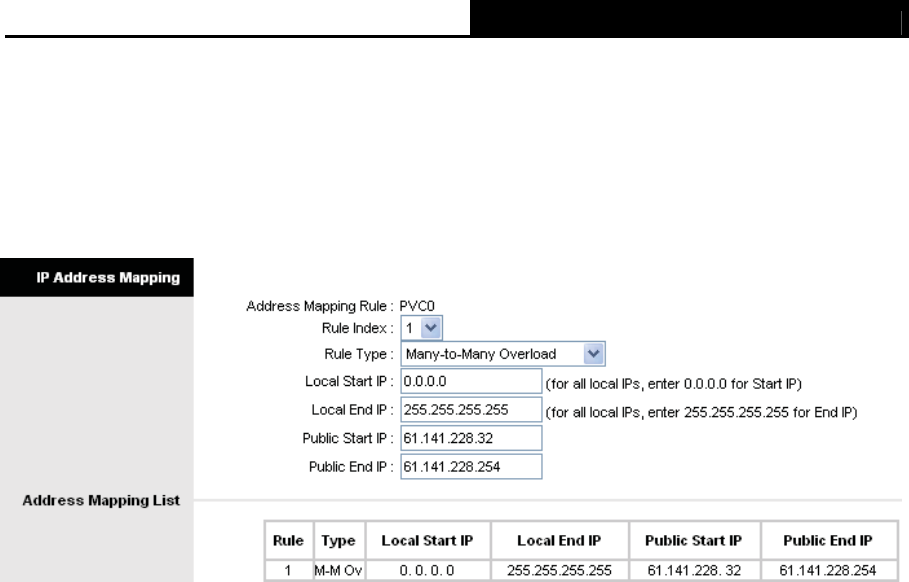909x582 pixels.
Task: Click the Local Start IP column header
Action: (x=428, y=540)
